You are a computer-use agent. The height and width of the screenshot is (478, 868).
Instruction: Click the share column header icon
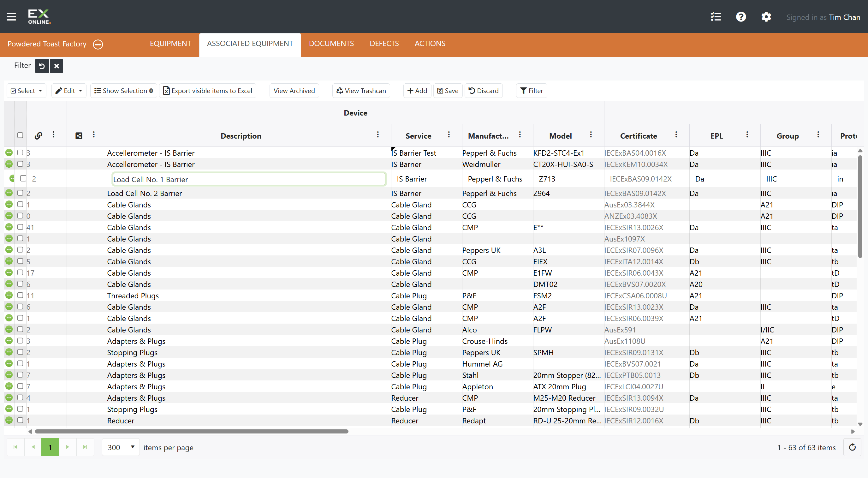79,135
